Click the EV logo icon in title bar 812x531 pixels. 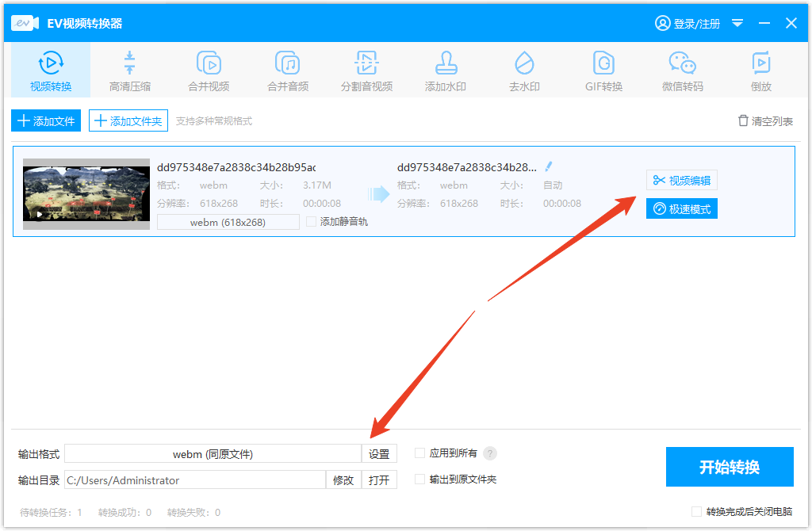point(25,23)
